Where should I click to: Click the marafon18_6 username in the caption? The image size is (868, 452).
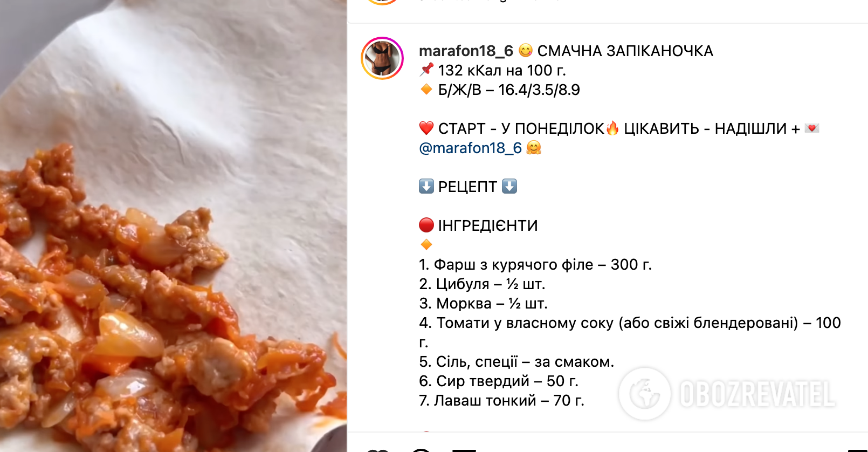click(466, 51)
